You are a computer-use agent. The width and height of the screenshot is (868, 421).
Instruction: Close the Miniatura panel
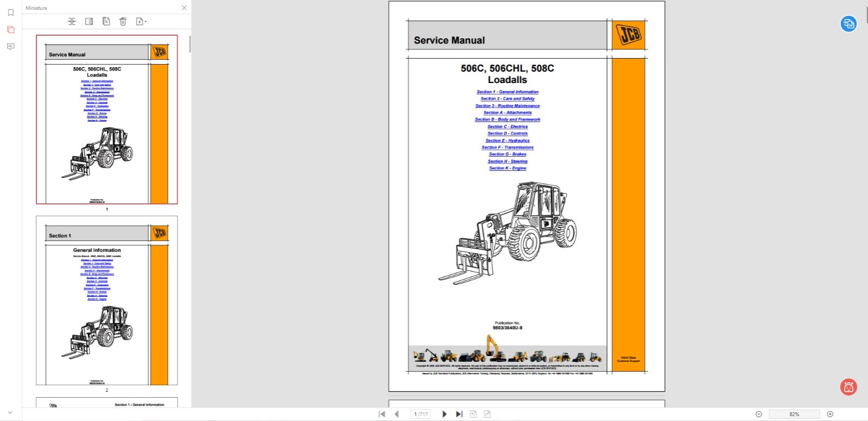[x=184, y=8]
